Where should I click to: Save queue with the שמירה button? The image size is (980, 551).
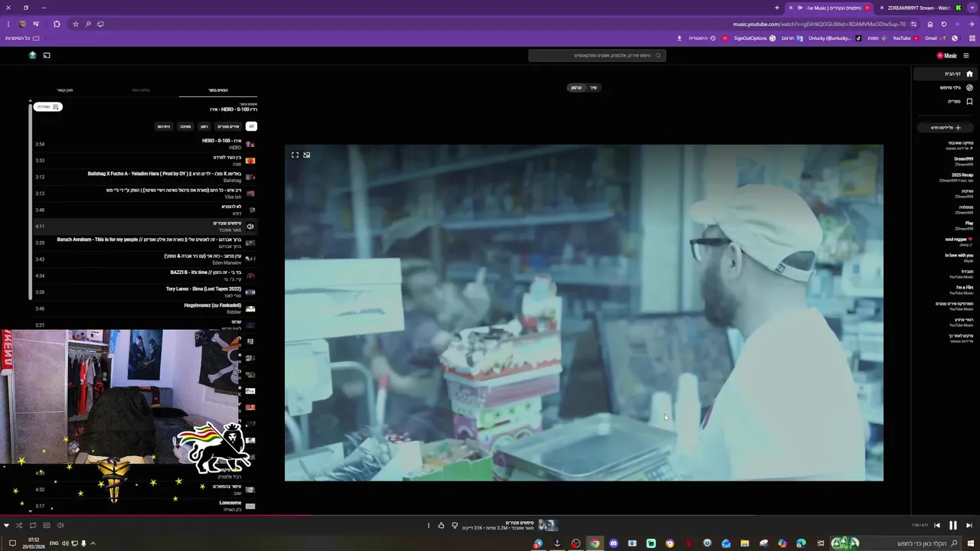[x=47, y=106]
